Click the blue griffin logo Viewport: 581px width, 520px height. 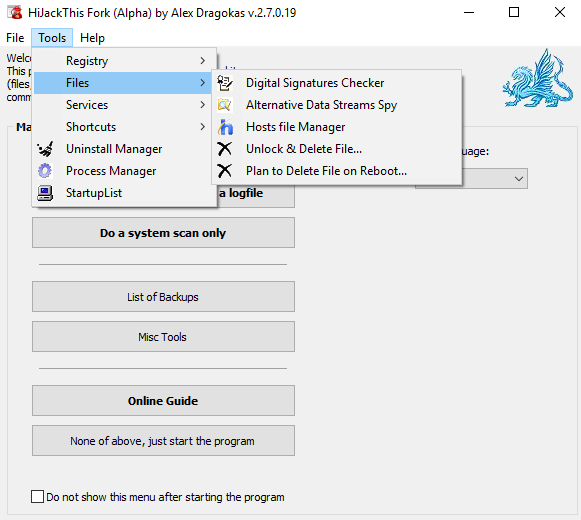[538, 79]
